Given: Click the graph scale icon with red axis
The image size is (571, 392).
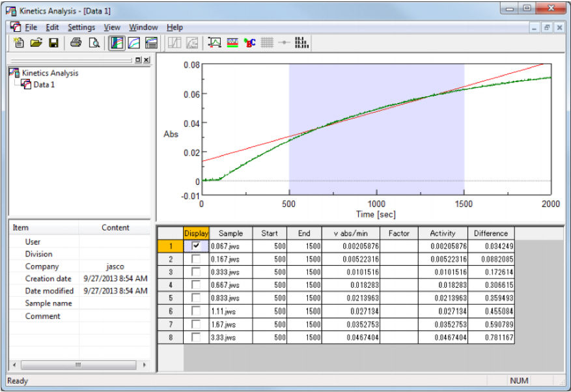Looking at the screenshot, I should [214, 43].
